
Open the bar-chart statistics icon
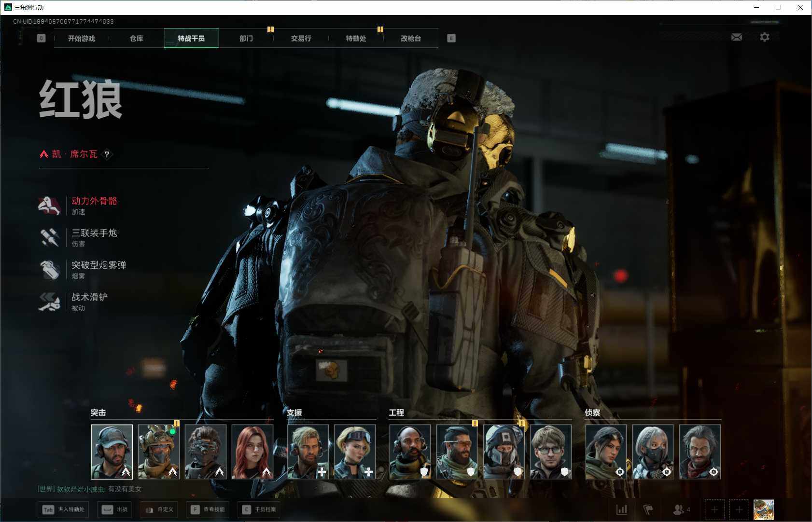(622, 509)
